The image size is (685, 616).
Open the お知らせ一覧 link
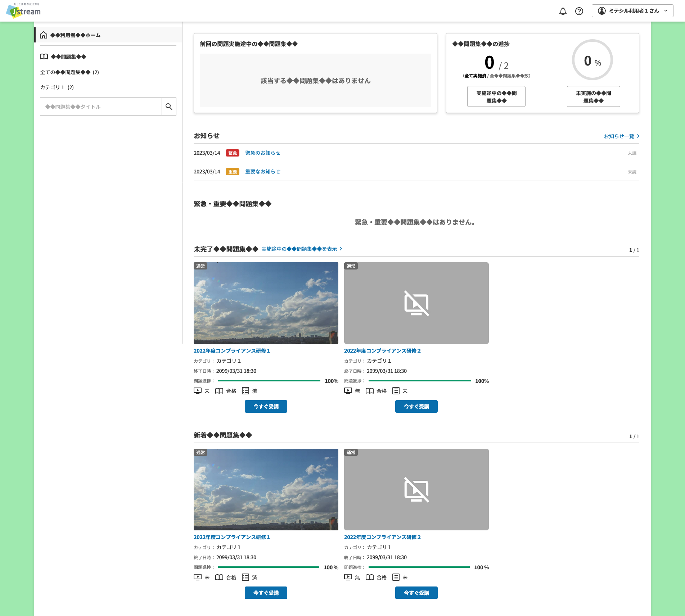(619, 136)
